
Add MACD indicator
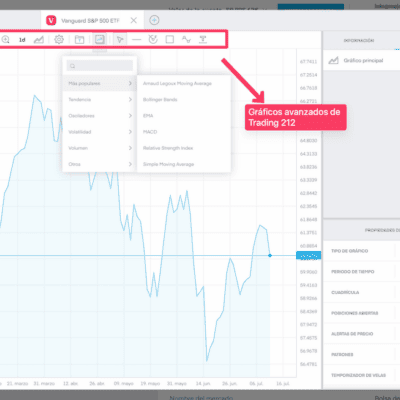click(x=184, y=132)
